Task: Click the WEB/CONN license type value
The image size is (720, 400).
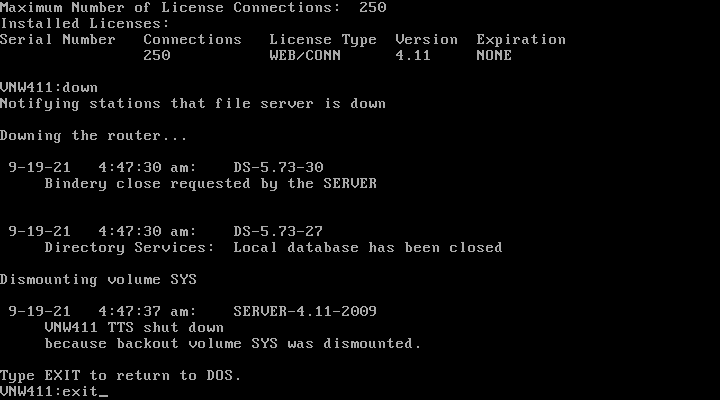Action: tap(305, 56)
